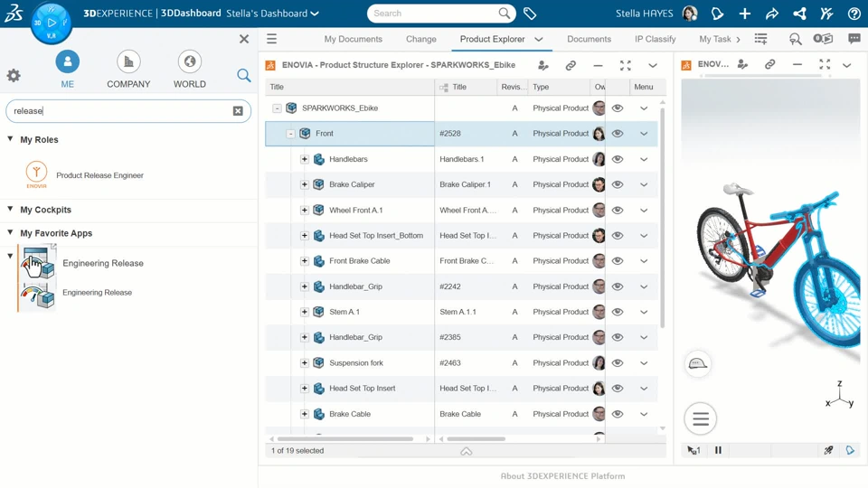This screenshot has height=488, width=868.
Task: Click the vertical scrollbar of the structure table
Action: coord(663,217)
